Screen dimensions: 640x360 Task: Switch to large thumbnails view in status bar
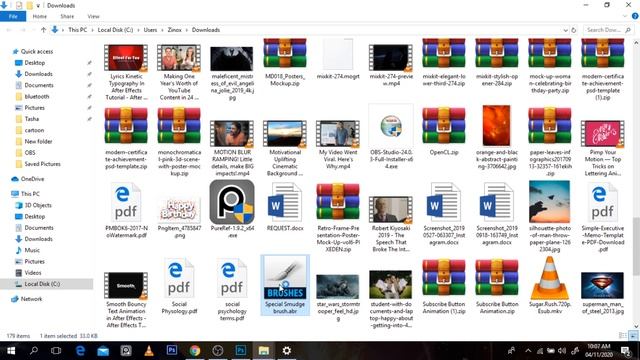click(x=633, y=336)
